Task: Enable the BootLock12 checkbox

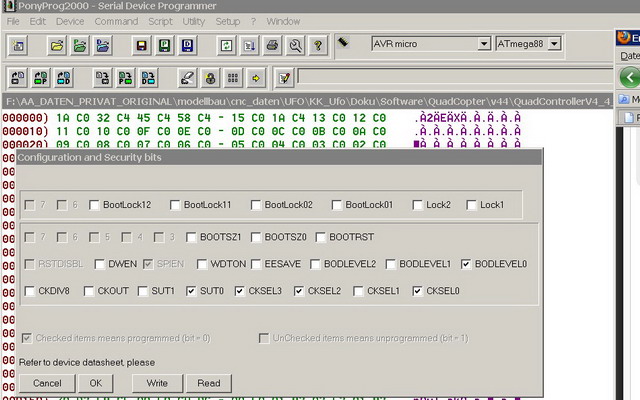Action: (94, 205)
